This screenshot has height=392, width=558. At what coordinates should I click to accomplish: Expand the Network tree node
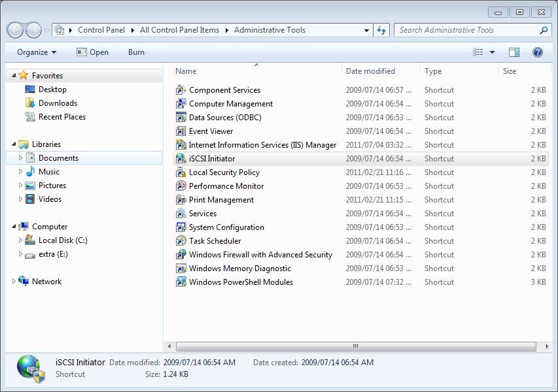click(x=14, y=281)
